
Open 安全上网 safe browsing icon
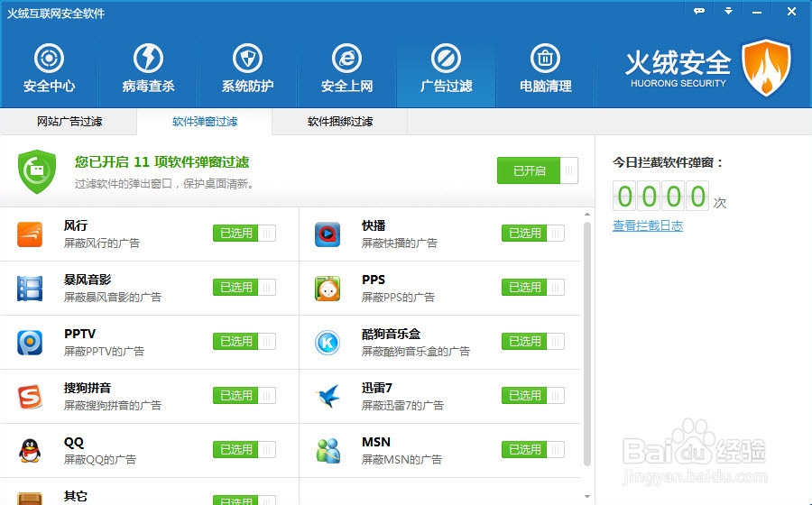(346, 58)
